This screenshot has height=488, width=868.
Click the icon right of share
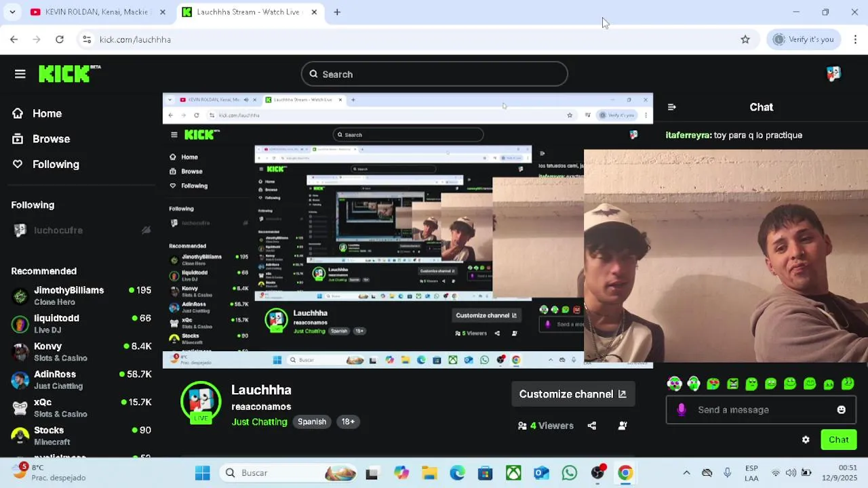tap(623, 426)
